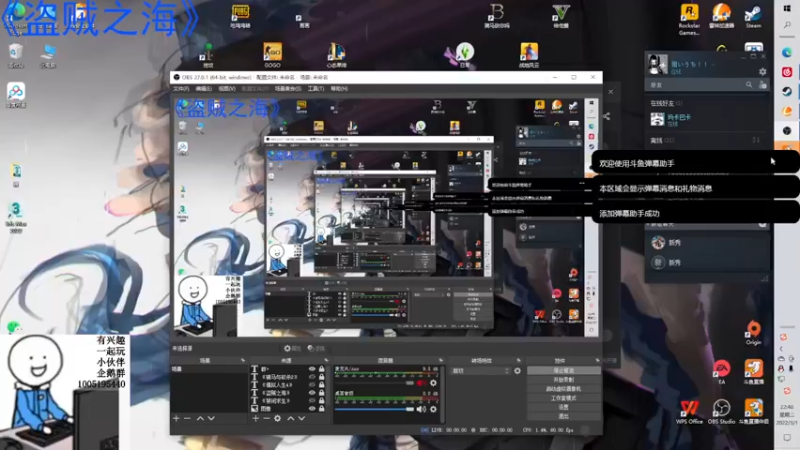Open OBS 视图 (View) menu
This screenshot has height=450, width=800.
point(227,89)
